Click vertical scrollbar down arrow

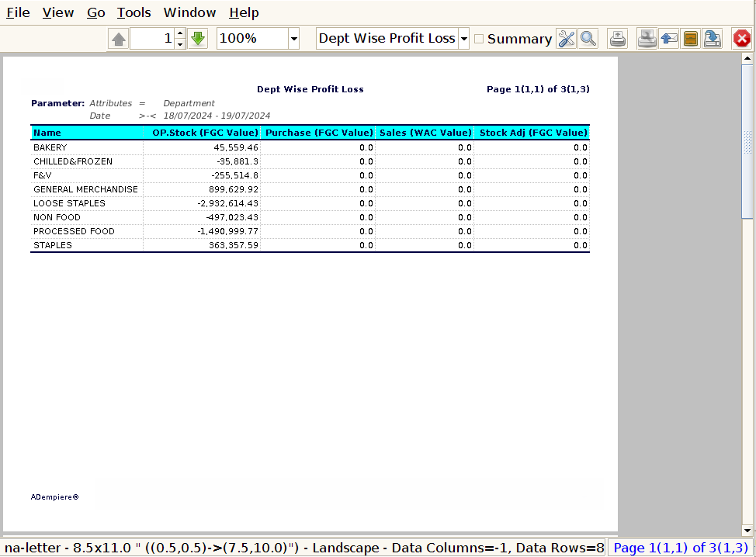(747, 531)
